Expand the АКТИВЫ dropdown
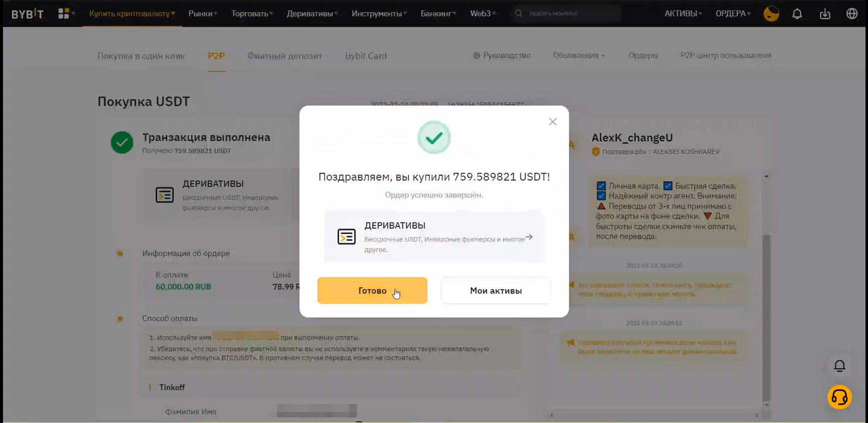868x423 pixels. coord(683,13)
